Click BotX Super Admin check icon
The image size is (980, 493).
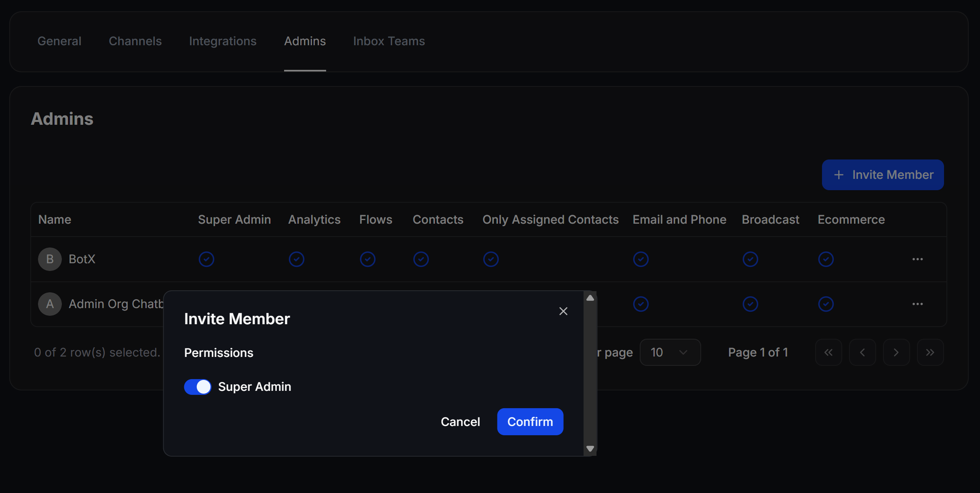click(x=206, y=259)
